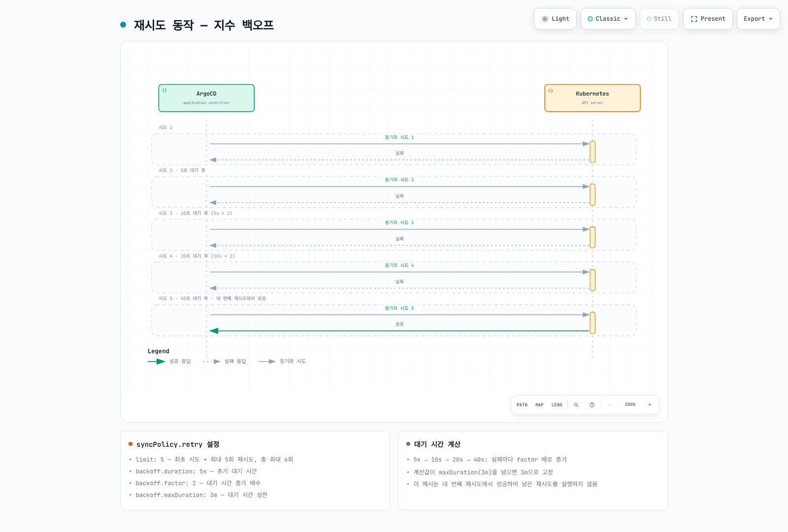The image size is (788, 532).
Task: Click the Legend heading
Action: (159, 351)
